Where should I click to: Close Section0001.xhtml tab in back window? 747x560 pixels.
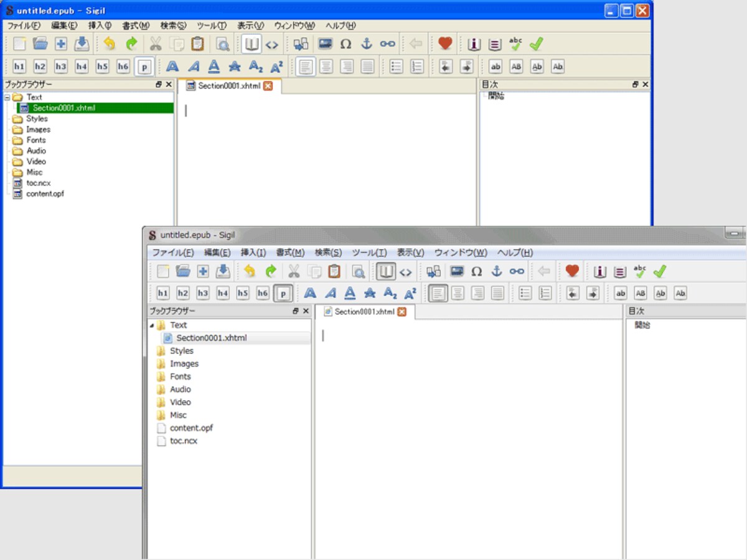[268, 86]
